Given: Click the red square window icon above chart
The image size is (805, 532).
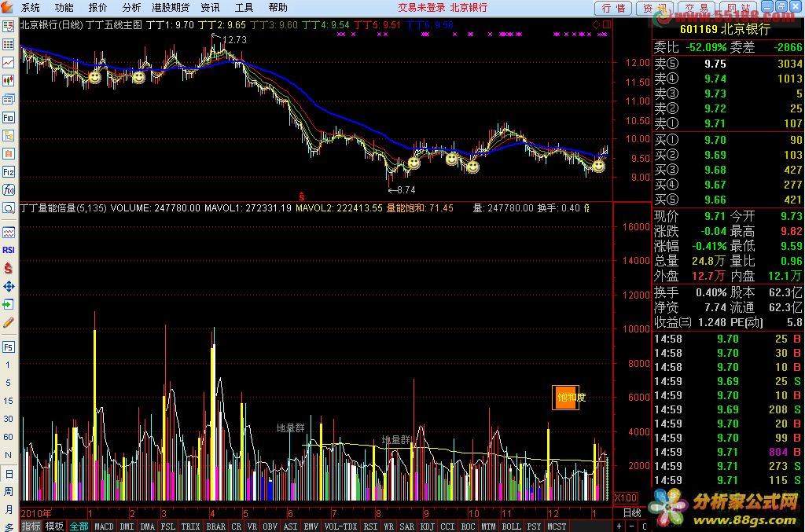Looking at the screenshot, I should pyautogui.click(x=606, y=24).
